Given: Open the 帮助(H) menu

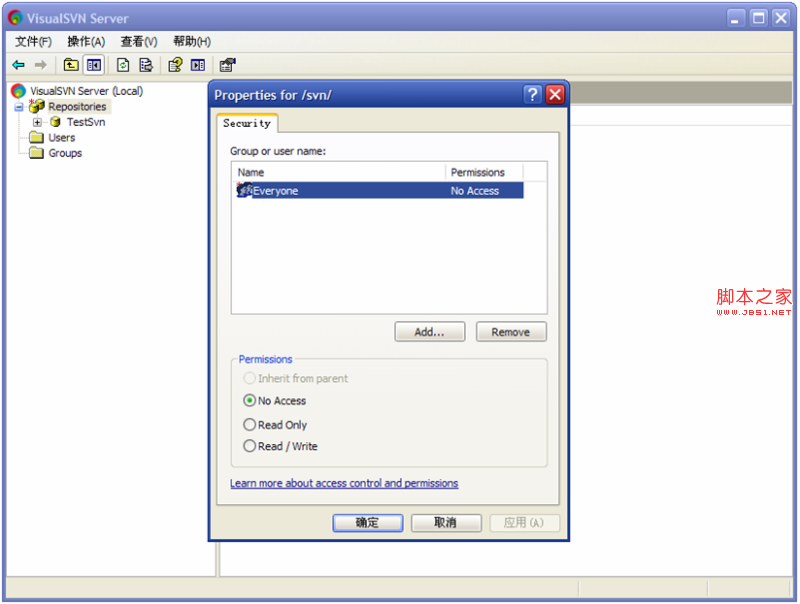Looking at the screenshot, I should coord(192,41).
